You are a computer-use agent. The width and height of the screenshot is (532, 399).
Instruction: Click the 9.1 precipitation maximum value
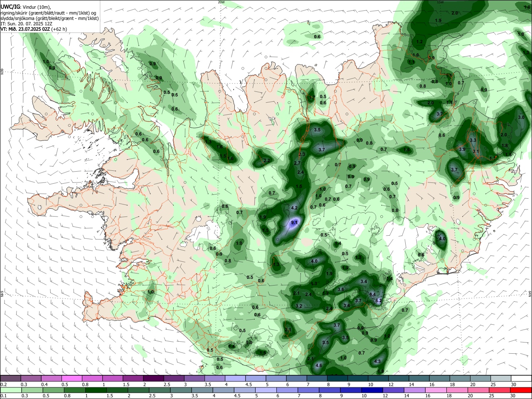[295, 223]
